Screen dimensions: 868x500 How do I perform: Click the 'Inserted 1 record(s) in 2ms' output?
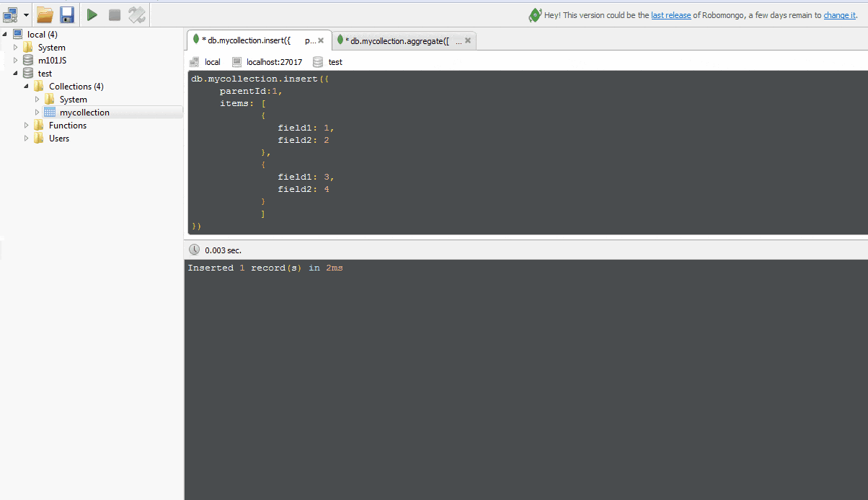tap(265, 268)
